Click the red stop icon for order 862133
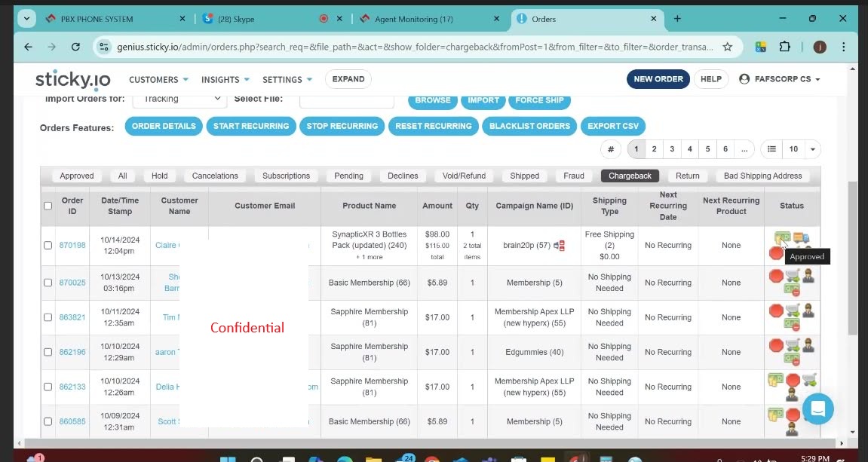The image size is (868, 462). tap(793, 380)
